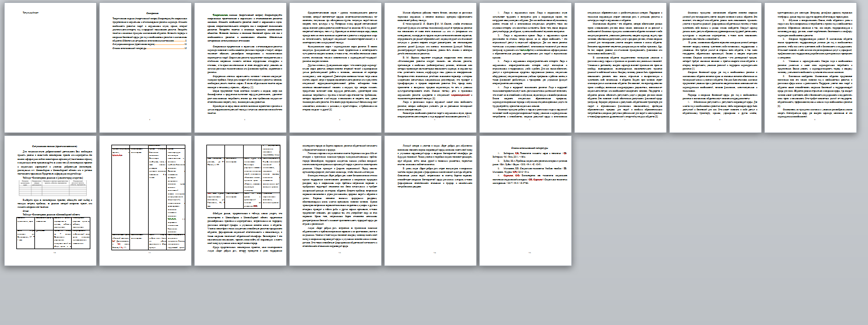
Task: Click the last table of contents entry
Action: point(149,48)
